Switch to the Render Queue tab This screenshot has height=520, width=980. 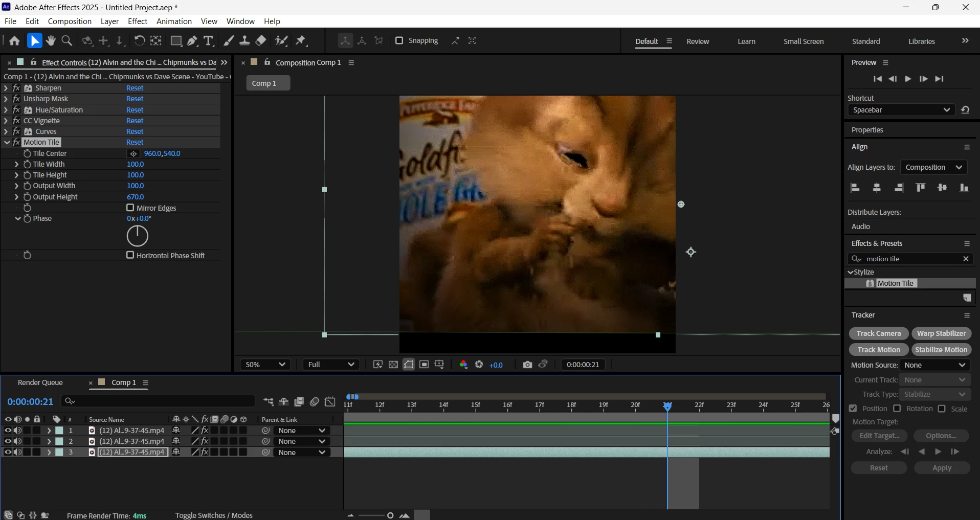(x=40, y=382)
